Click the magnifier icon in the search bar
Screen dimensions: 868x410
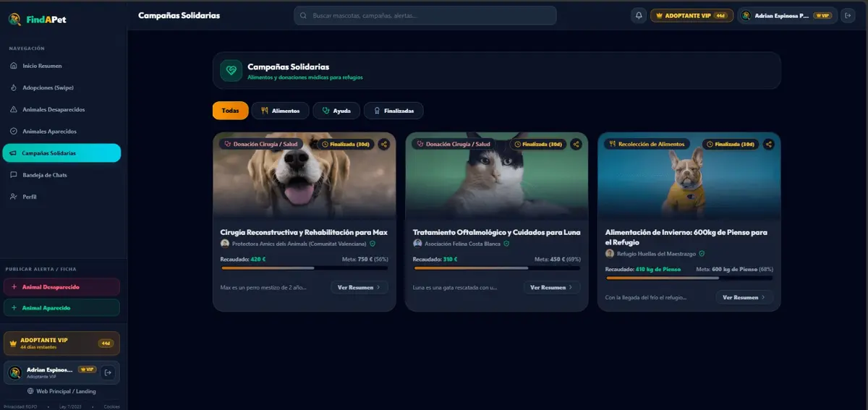303,15
